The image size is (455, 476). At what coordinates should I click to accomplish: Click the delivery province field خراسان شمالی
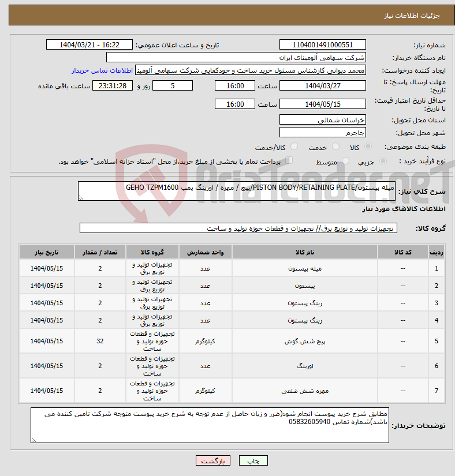click(323, 119)
